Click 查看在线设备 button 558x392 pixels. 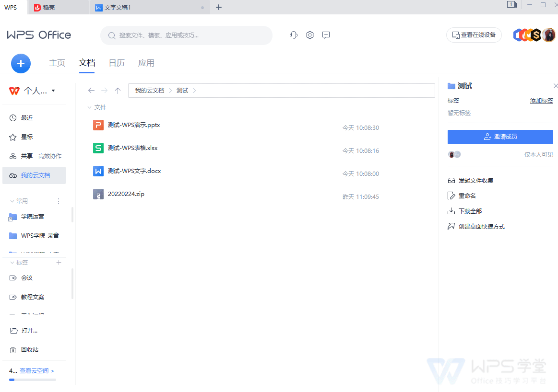(474, 35)
